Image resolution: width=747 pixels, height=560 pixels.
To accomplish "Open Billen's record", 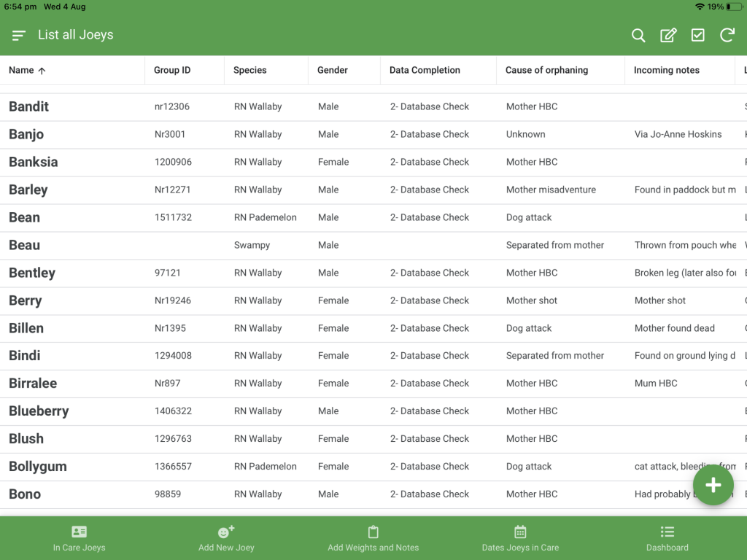I will tap(26, 328).
